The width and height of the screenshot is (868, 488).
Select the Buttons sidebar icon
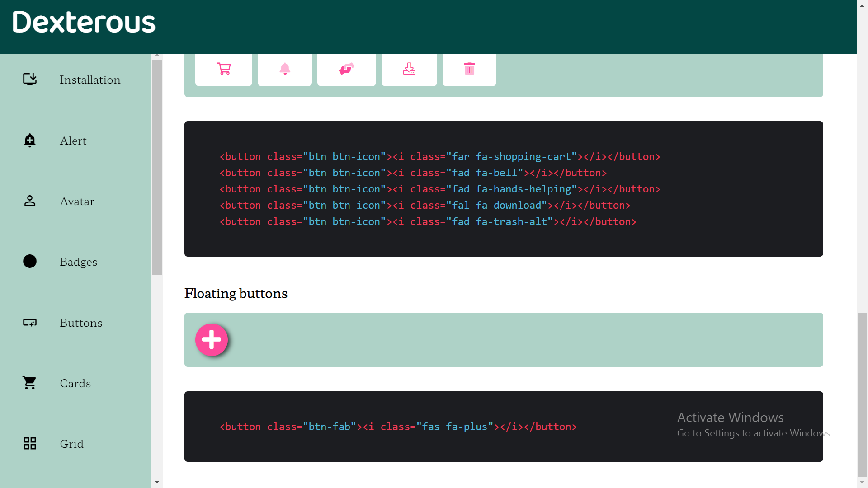coord(29,323)
